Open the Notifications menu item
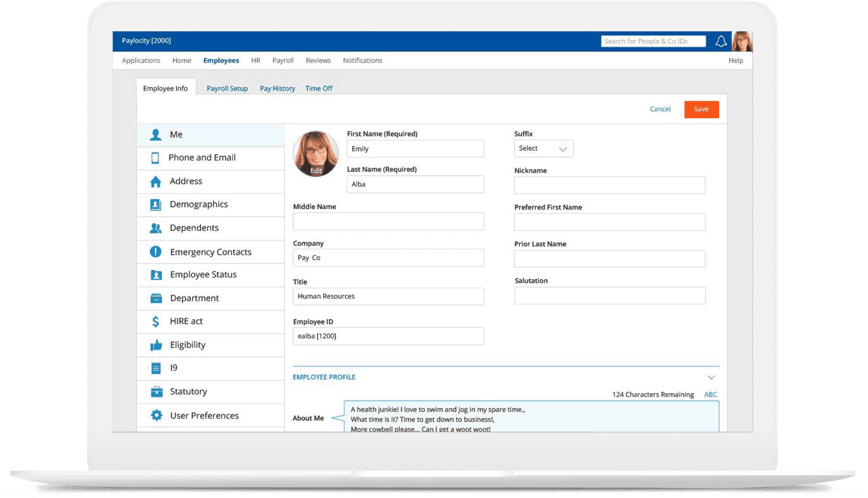The image size is (868, 498). 363,61
